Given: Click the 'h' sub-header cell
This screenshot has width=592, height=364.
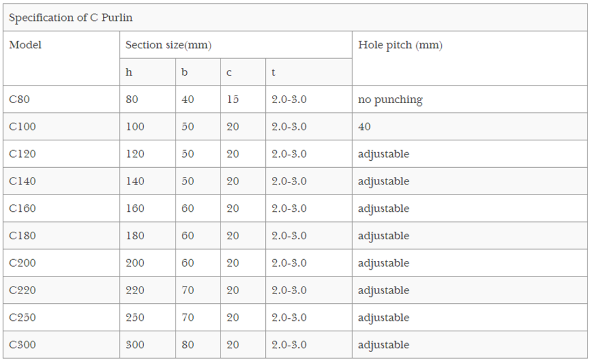Looking at the screenshot, I should [129, 72].
